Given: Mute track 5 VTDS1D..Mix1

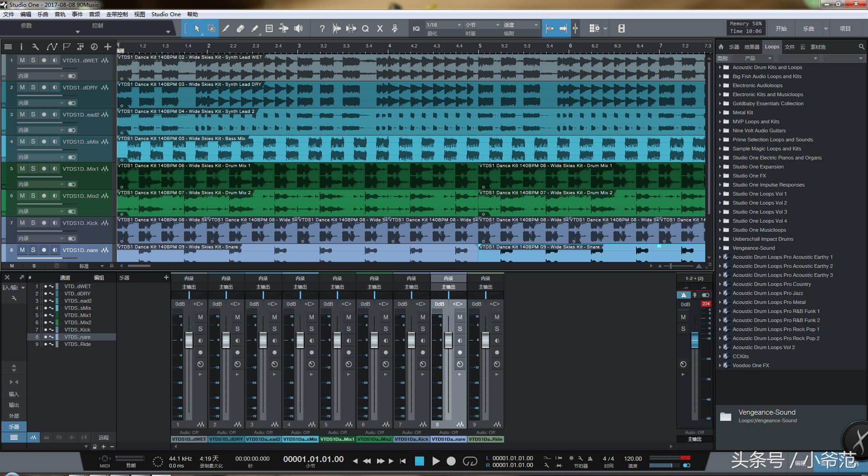Looking at the screenshot, I should [x=22, y=168].
